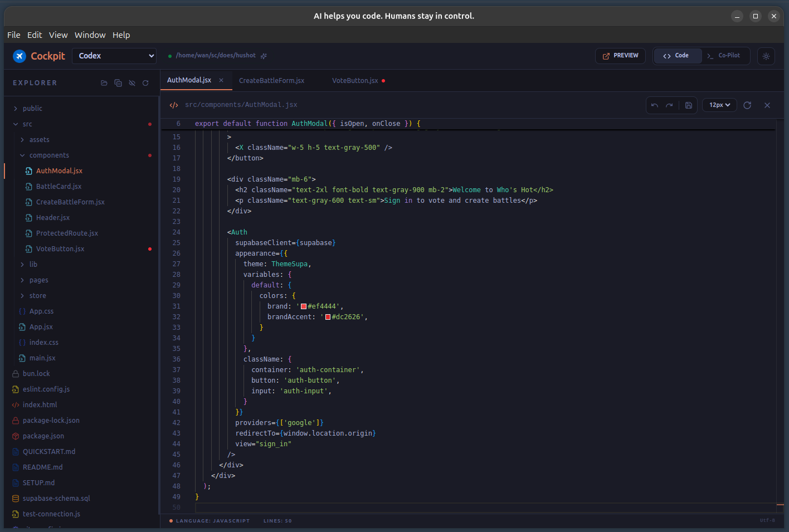This screenshot has width=789, height=532.
Task: Expand the pages folder in the tree
Action: [38, 280]
